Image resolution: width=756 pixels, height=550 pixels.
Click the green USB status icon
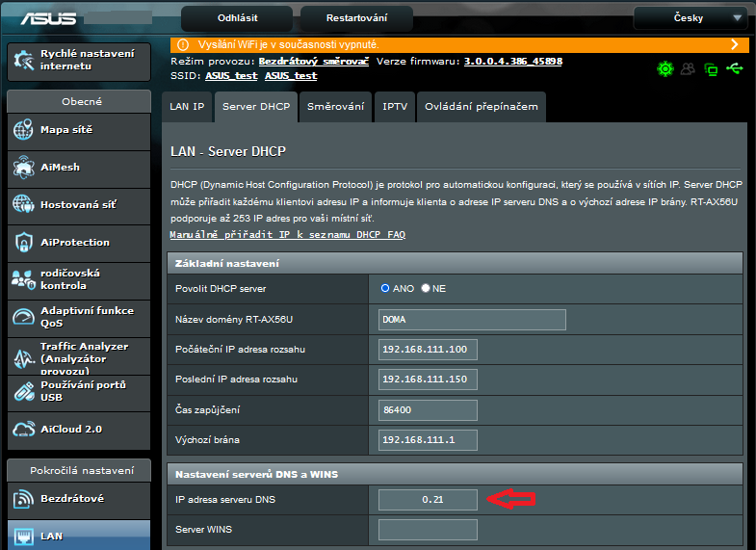[736, 68]
